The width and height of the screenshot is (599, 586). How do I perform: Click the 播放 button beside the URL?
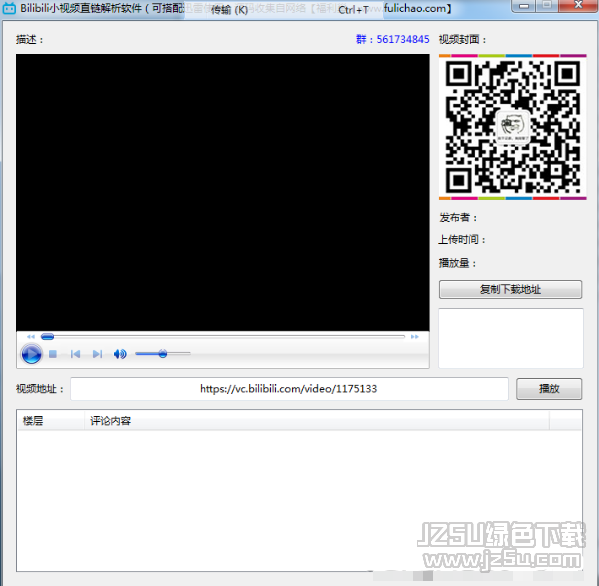point(549,389)
